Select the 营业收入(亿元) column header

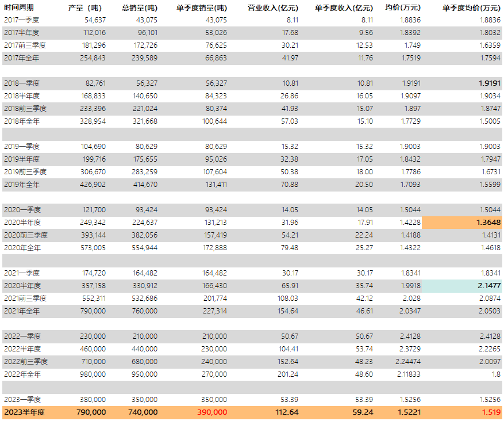click(272, 7)
